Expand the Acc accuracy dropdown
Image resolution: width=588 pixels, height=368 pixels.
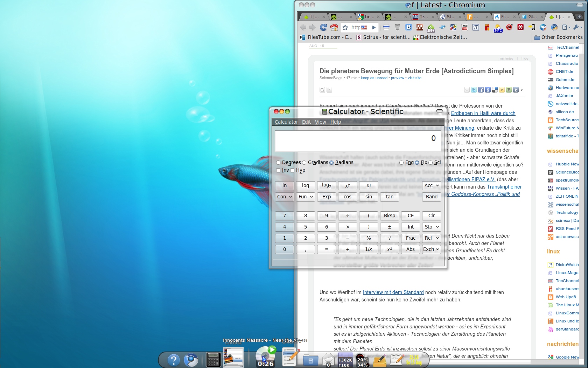[x=432, y=185]
